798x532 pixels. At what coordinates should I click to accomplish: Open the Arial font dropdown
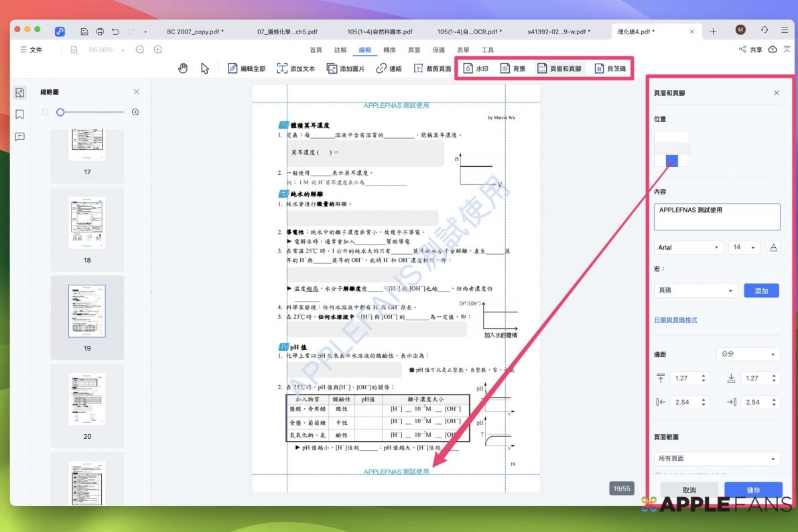(688, 247)
